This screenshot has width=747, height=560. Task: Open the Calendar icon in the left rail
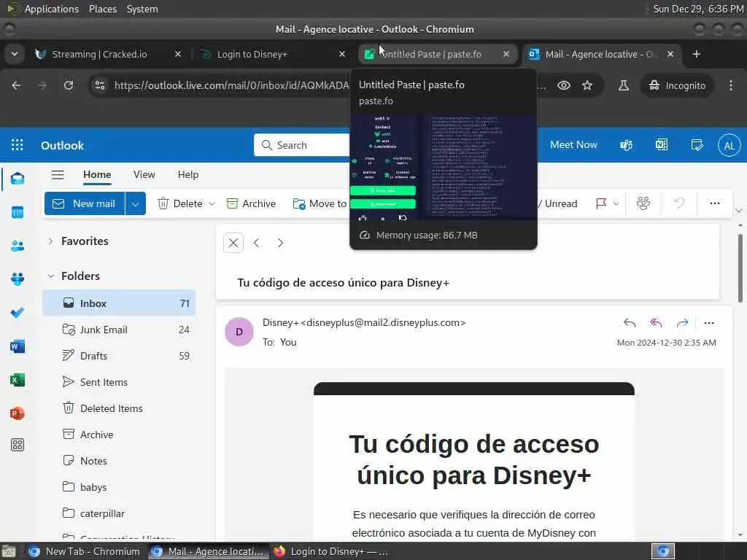coord(18,212)
